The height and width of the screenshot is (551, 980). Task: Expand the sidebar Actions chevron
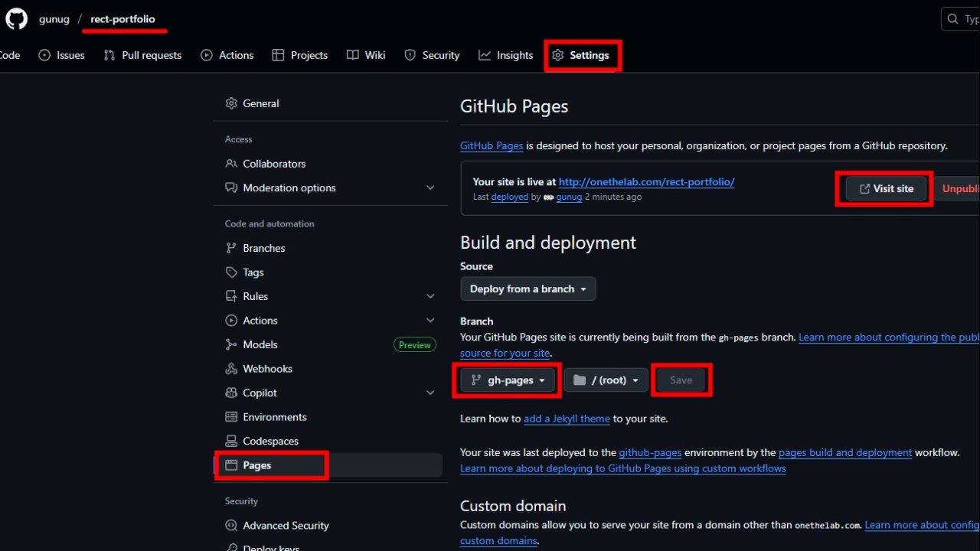point(430,321)
